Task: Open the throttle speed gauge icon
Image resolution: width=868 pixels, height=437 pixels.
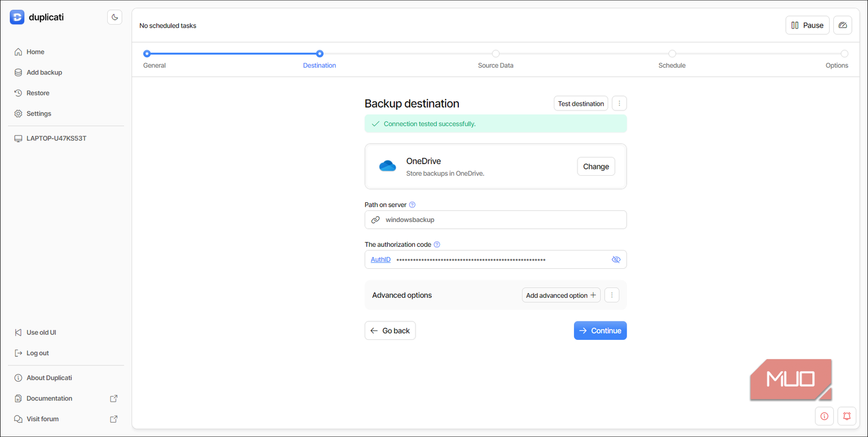Action: pos(843,25)
